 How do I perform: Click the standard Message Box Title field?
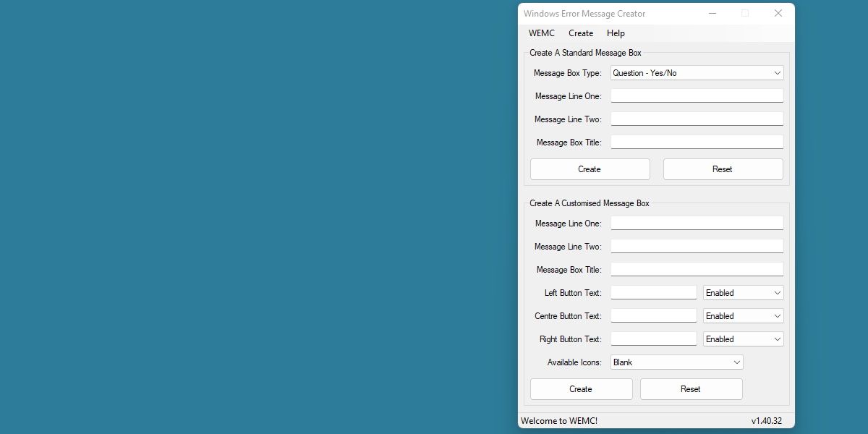[x=696, y=141]
